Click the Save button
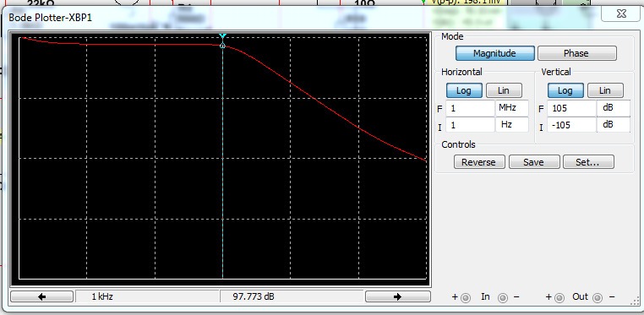644x315 pixels. pyautogui.click(x=534, y=162)
